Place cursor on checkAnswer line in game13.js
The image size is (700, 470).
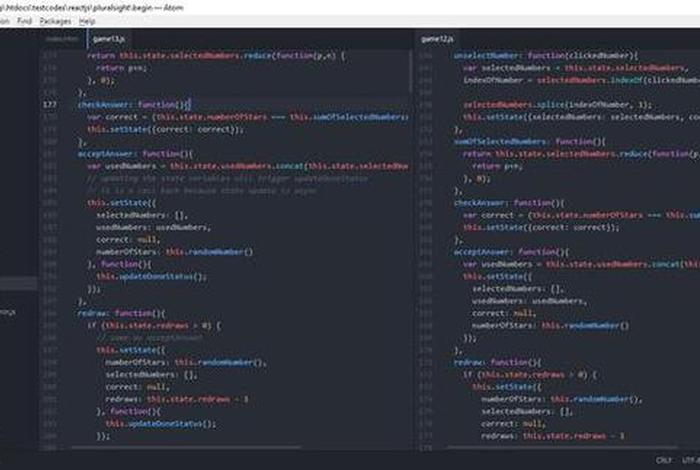[134, 104]
